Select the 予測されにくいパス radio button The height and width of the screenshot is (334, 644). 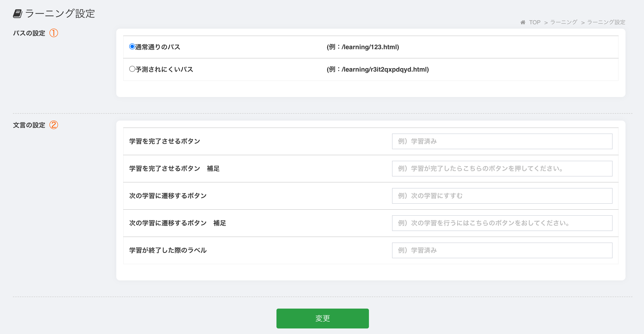[132, 69]
